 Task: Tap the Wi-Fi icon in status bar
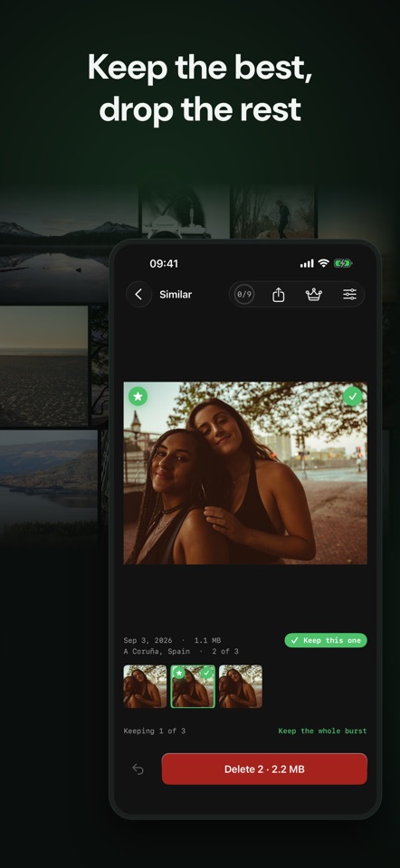[x=324, y=263]
